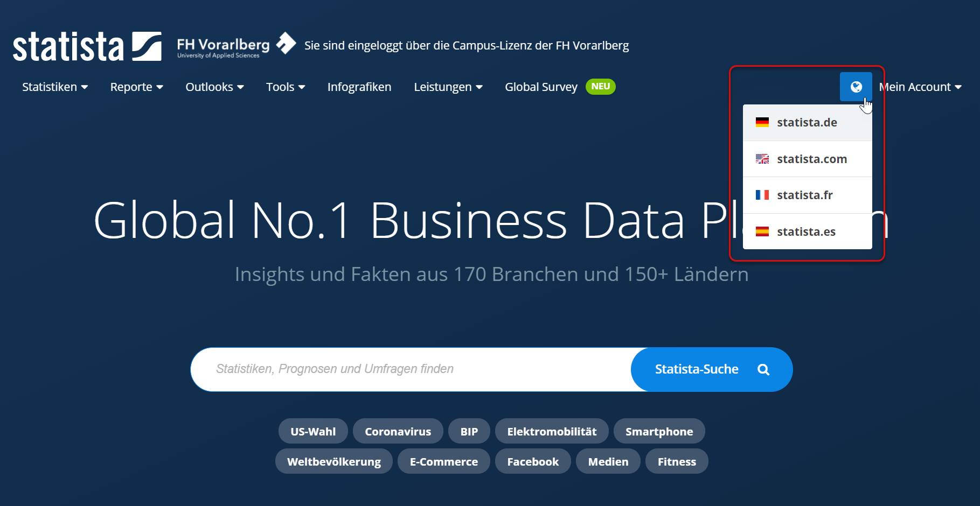Open the Elektromobilität tag
This screenshot has height=506, width=980.
(552, 431)
